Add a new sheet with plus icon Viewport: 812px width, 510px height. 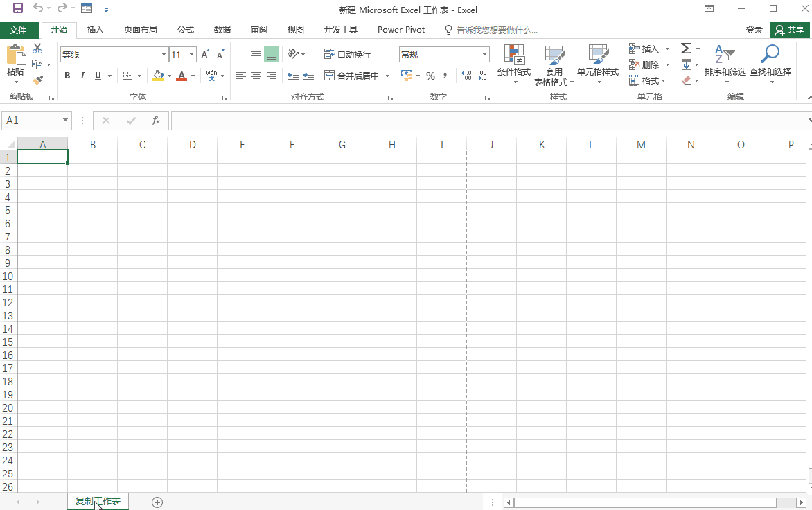click(157, 502)
